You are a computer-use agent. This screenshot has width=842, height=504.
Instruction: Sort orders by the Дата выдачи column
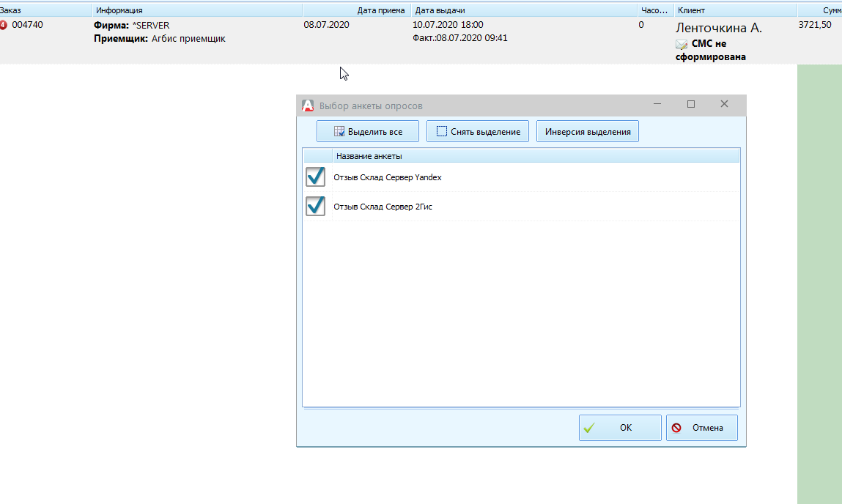[x=440, y=10]
